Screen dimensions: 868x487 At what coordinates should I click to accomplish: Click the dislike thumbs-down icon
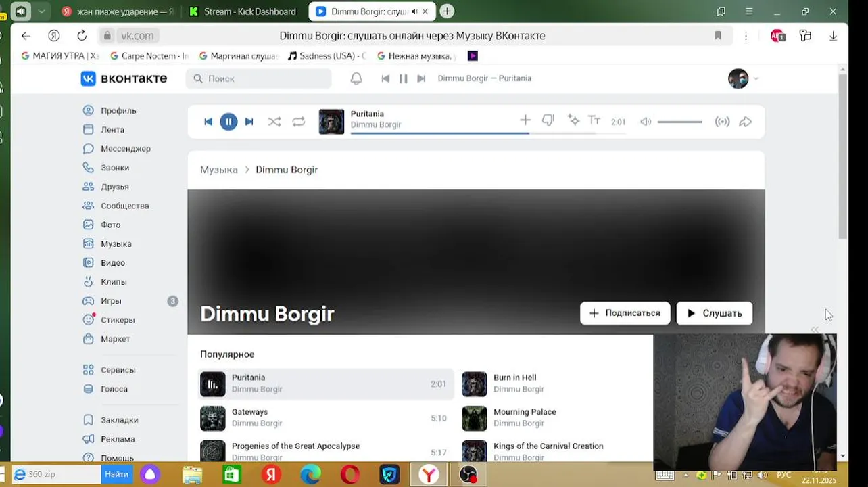548,120
